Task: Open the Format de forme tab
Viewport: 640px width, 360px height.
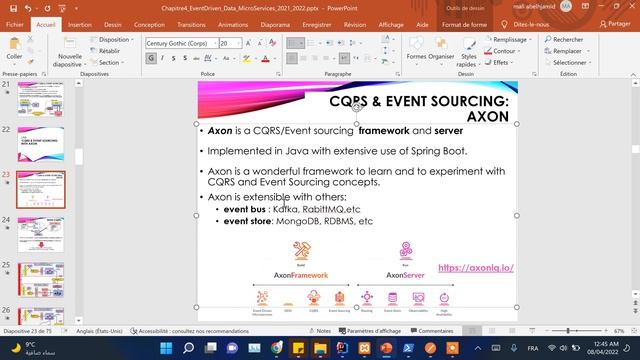Action: tap(464, 24)
